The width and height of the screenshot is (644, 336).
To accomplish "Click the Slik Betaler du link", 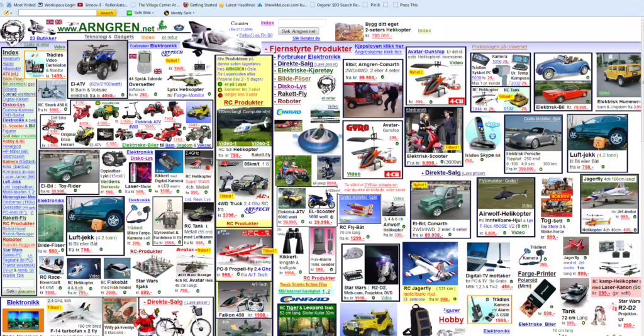I will [x=306, y=38].
